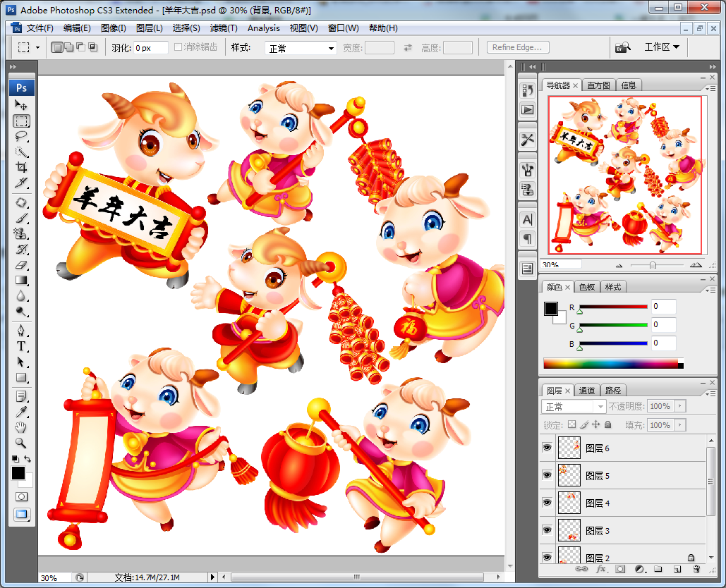
Task: Select the Move tool
Action: [21, 105]
